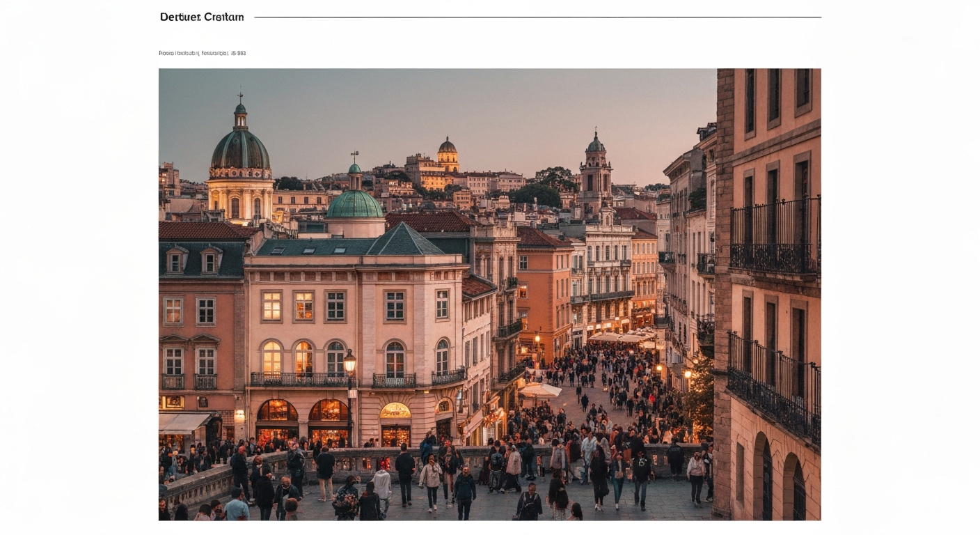Click the pyramid-shaped slate roof
This screenshot has width=980, height=535.
(405, 242)
